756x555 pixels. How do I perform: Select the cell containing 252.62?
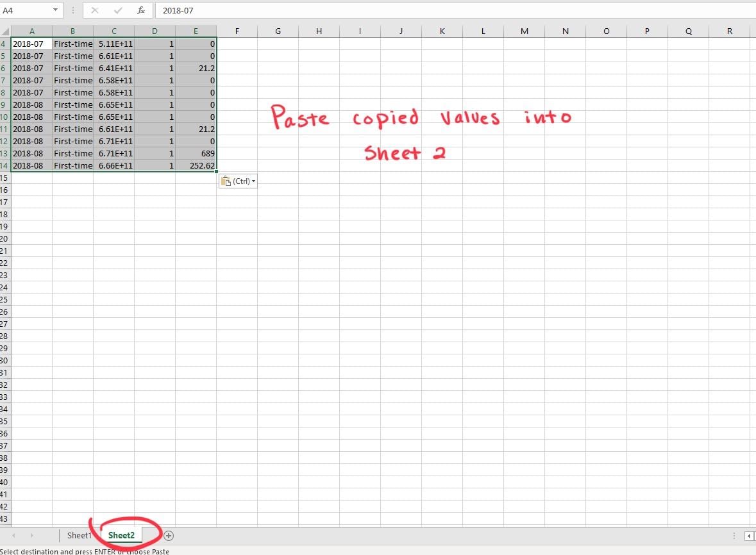coord(196,165)
